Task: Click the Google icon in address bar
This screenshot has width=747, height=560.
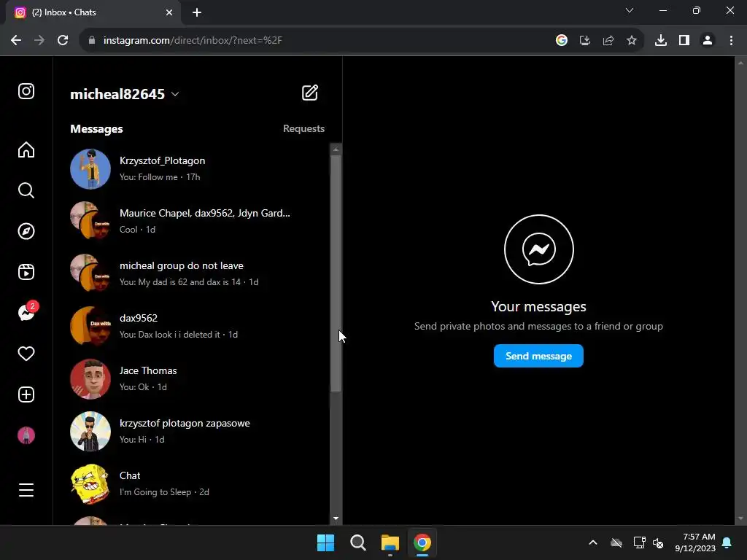Action: click(x=562, y=41)
